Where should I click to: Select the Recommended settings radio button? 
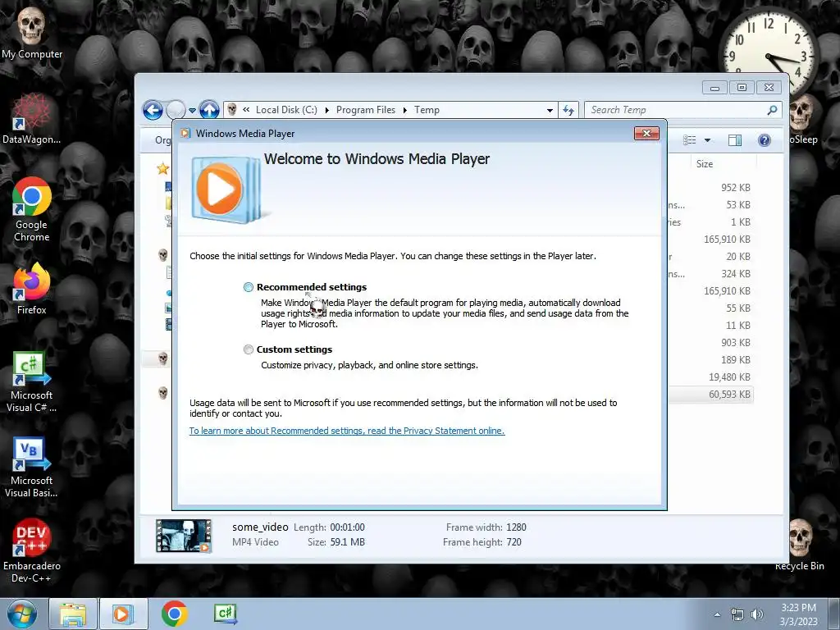(x=248, y=287)
